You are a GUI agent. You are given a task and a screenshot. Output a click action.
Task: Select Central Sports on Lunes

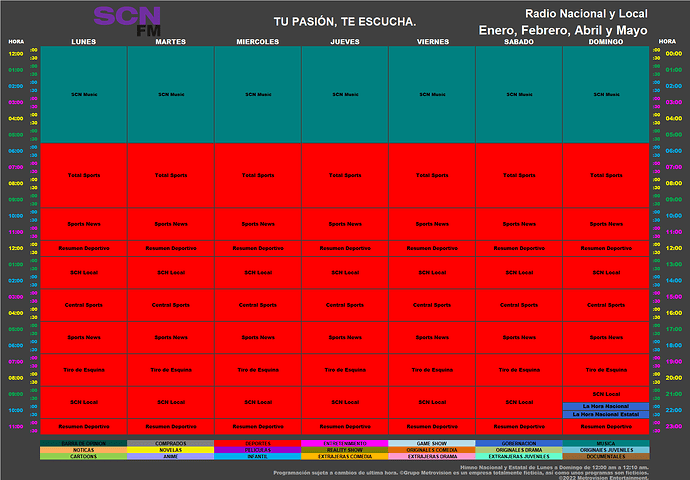84,305
